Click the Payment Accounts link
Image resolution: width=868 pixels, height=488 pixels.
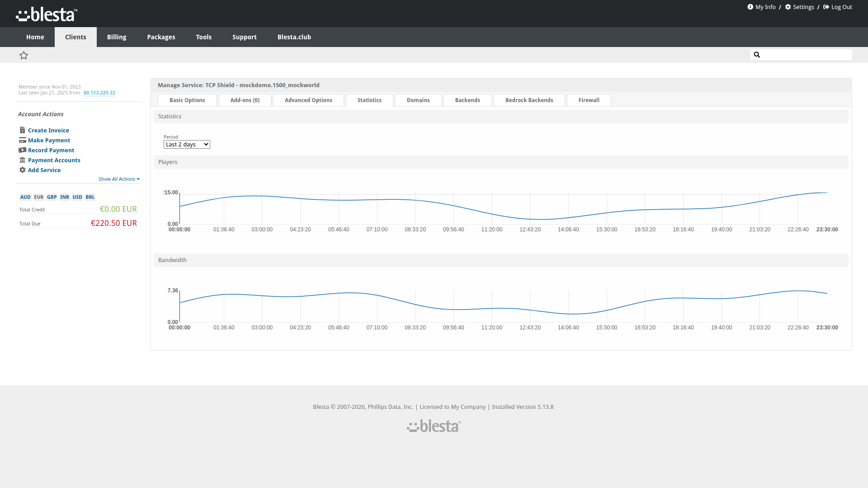[x=54, y=160]
